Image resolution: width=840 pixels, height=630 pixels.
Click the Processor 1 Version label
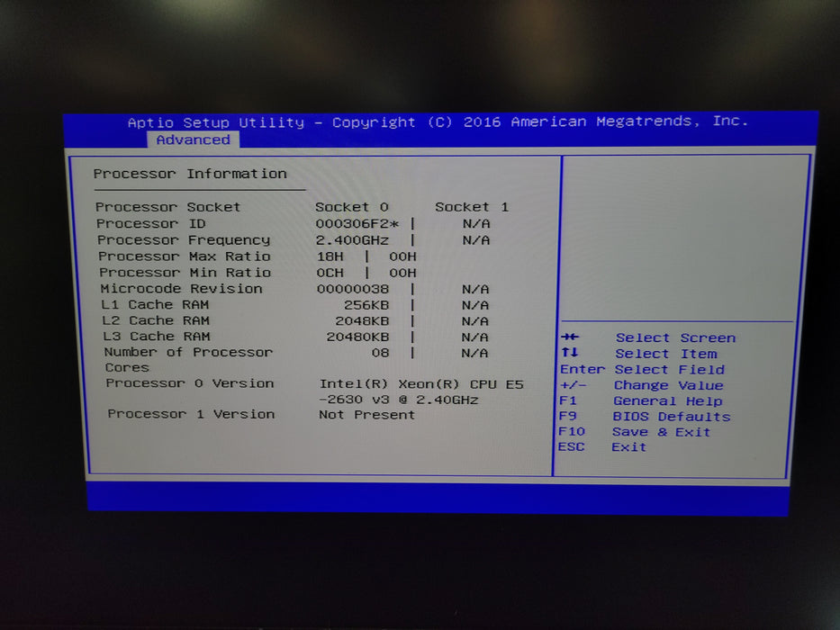191,414
